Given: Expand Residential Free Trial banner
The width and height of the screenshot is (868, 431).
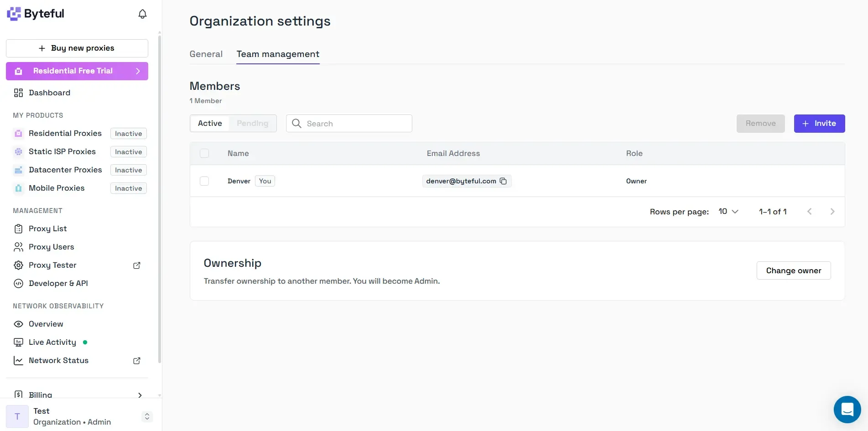Looking at the screenshot, I should pos(77,71).
